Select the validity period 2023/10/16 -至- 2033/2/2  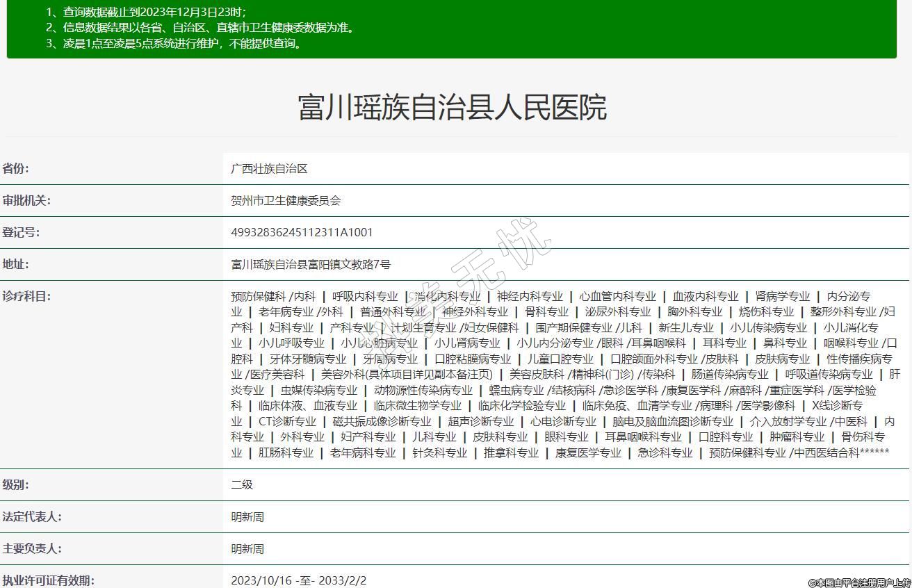click(x=298, y=580)
